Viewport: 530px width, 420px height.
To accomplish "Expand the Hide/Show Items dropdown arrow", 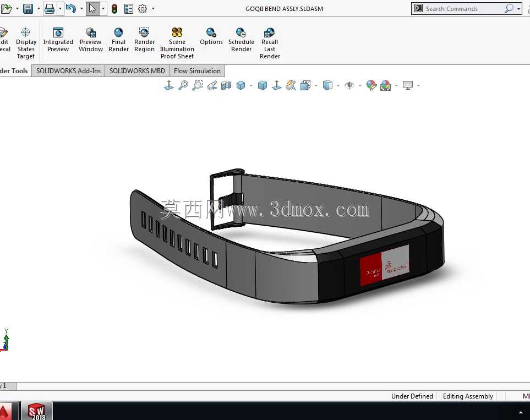I will point(359,85).
